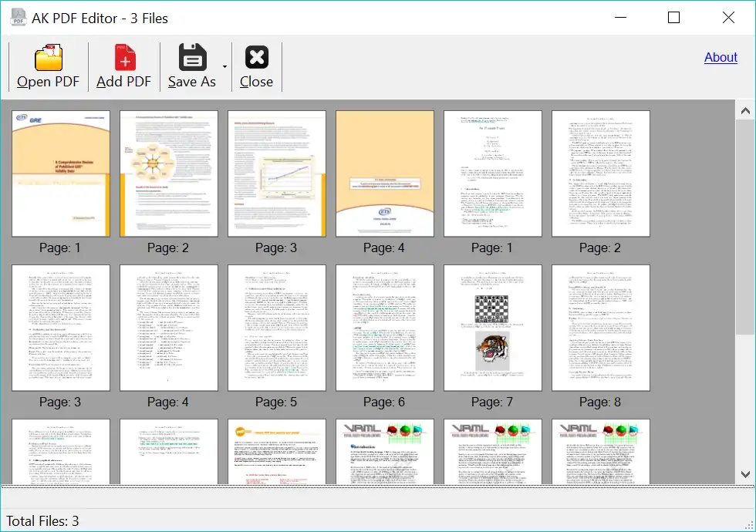Open the About link
756x532 pixels.
(x=721, y=57)
